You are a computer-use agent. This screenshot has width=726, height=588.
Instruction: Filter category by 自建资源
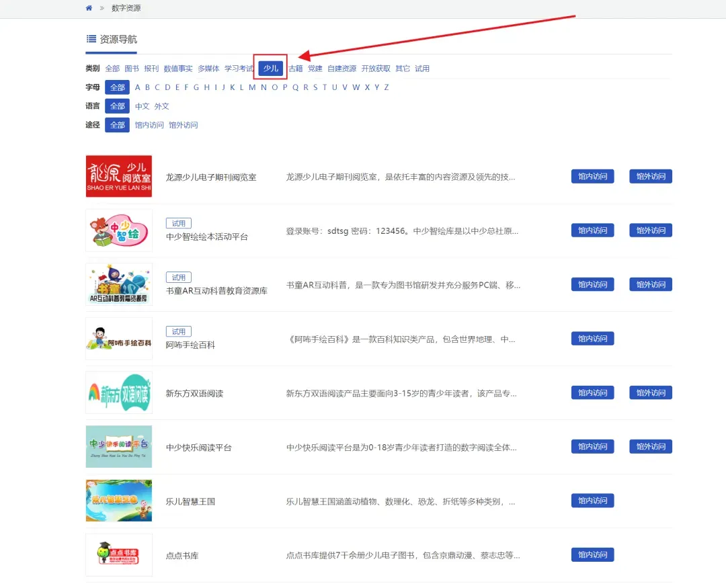[x=342, y=69]
